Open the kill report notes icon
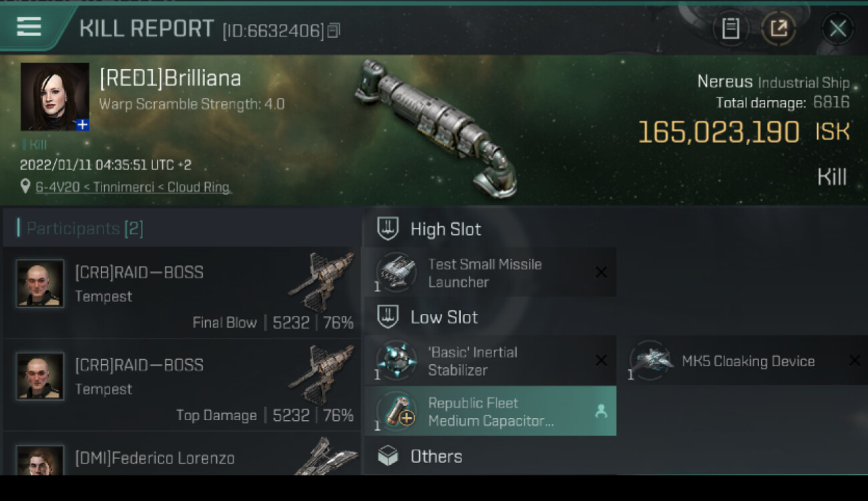868x501 pixels. [x=730, y=29]
